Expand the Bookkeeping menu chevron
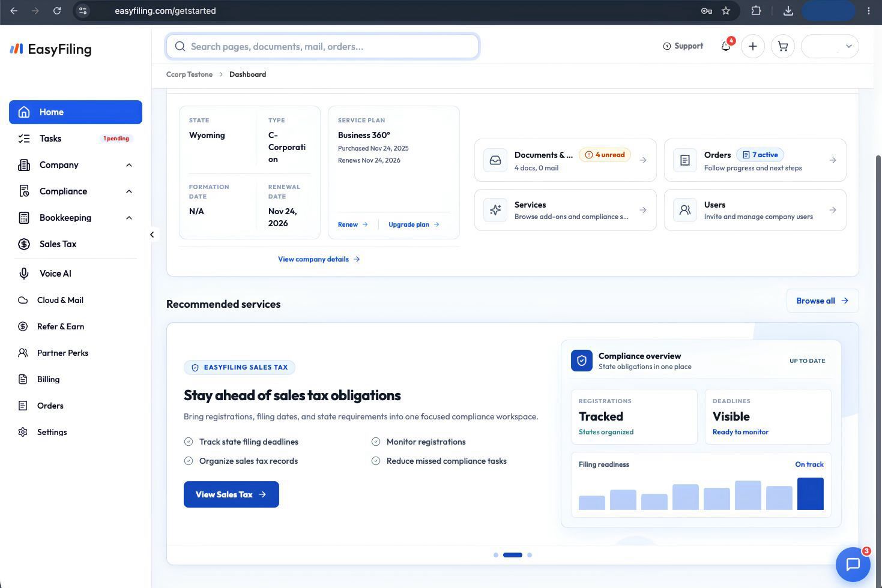The width and height of the screenshot is (882, 588). coord(129,218)
